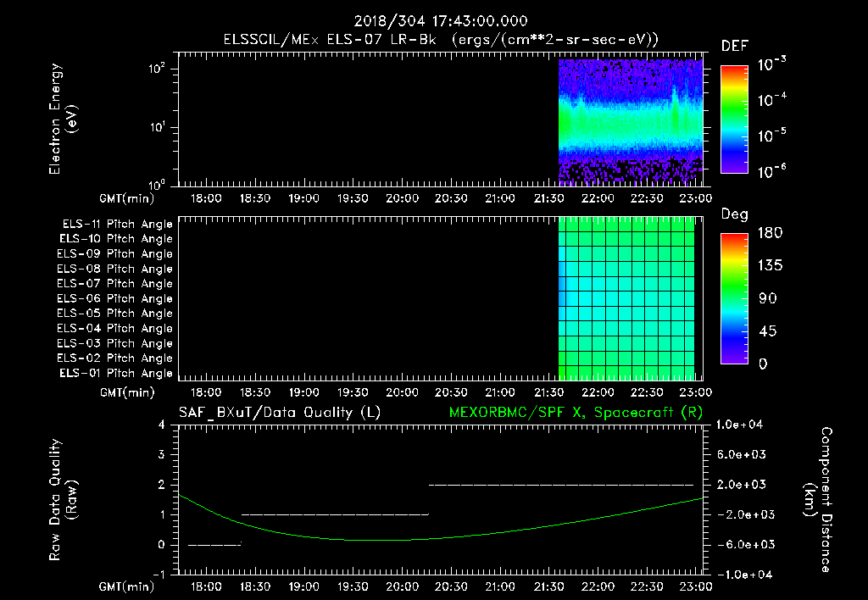Select the ELS-09 Pitch Angle row label
Viewport: 868px width, 600px height.
pos(114,254)
